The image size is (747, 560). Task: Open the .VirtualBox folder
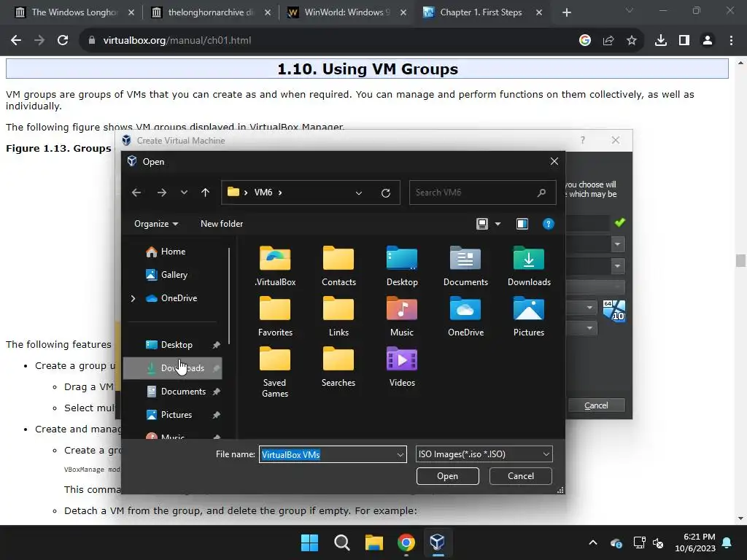275,266
